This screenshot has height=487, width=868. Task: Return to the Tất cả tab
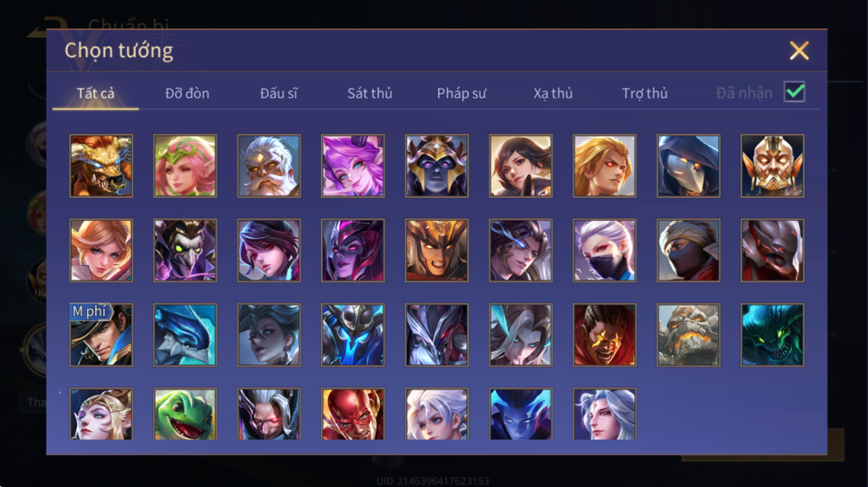(95, 93)
